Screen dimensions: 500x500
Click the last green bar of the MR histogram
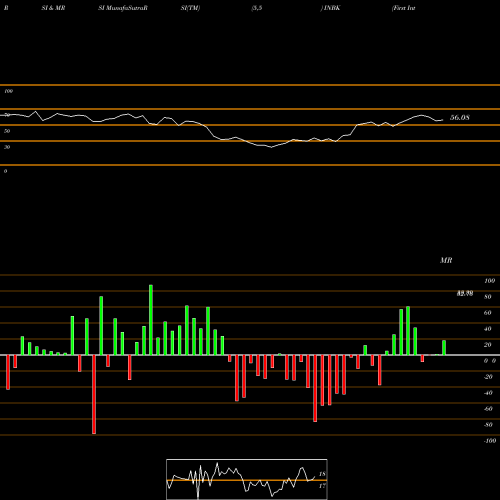(x=444, y=347)
